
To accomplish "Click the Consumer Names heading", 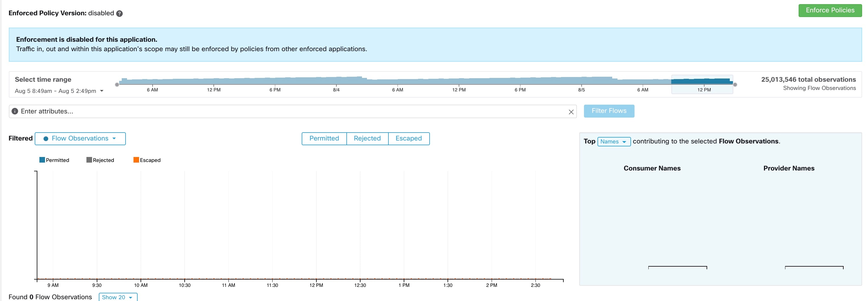I will click(652, 168).
